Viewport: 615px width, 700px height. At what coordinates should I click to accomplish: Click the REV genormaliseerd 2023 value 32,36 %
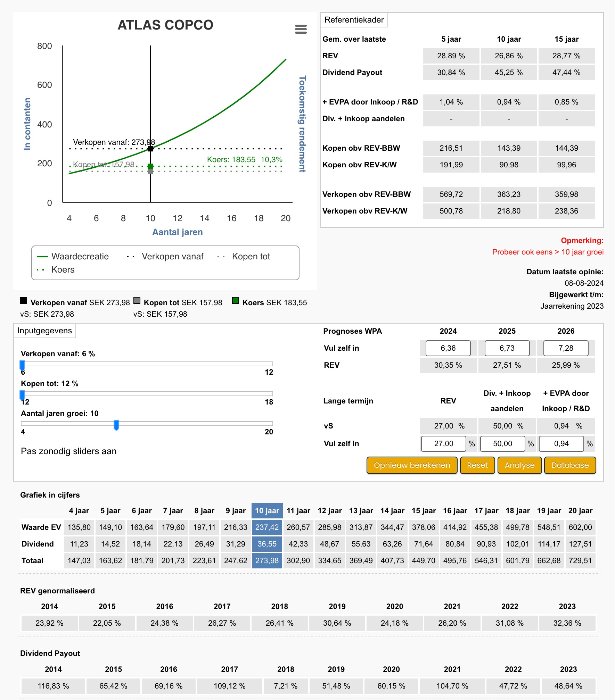tap(567, 623)
